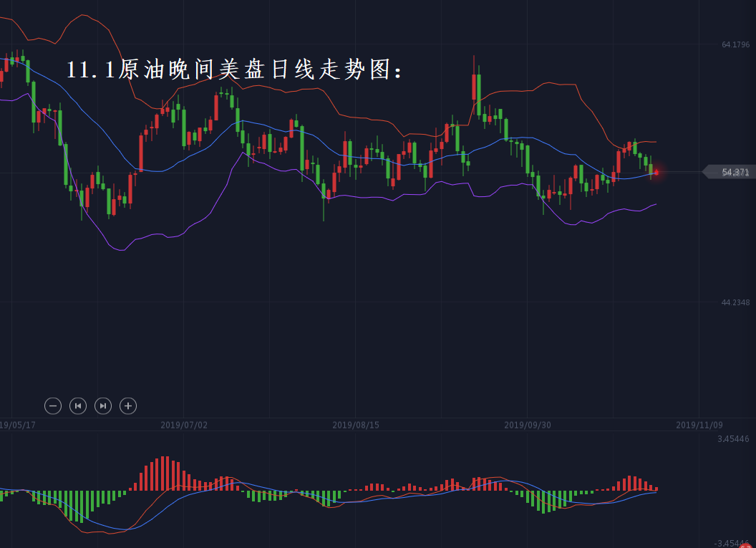Zoom out the chart with minus button
The width and height of the screenshot is (756, 548).
pos(53,405)
